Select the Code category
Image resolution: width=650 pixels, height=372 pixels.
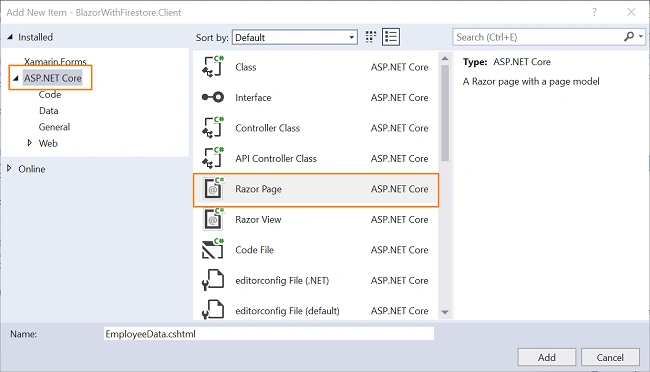coord(50,95)
